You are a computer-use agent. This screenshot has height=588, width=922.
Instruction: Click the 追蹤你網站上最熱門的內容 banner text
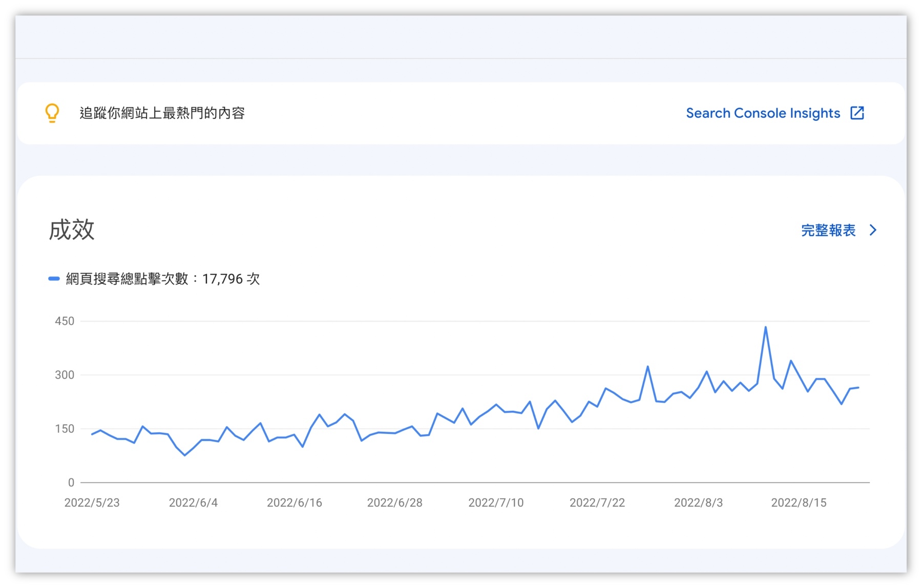(162, 113)
